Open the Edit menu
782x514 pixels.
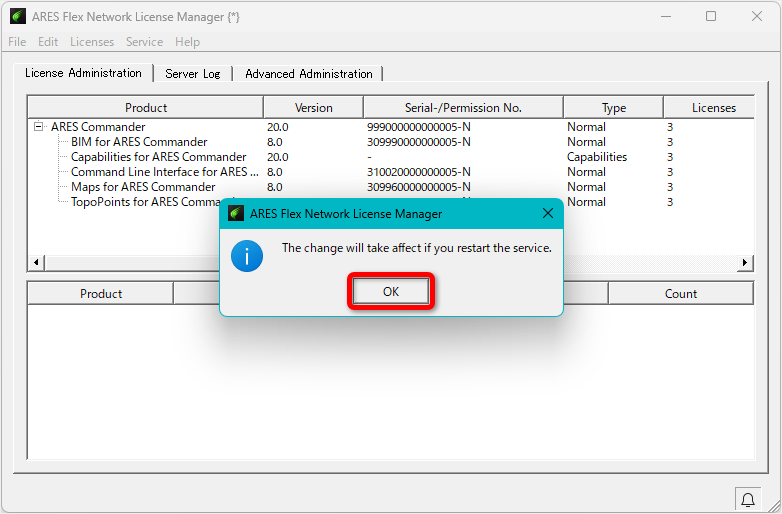[48, 42]
